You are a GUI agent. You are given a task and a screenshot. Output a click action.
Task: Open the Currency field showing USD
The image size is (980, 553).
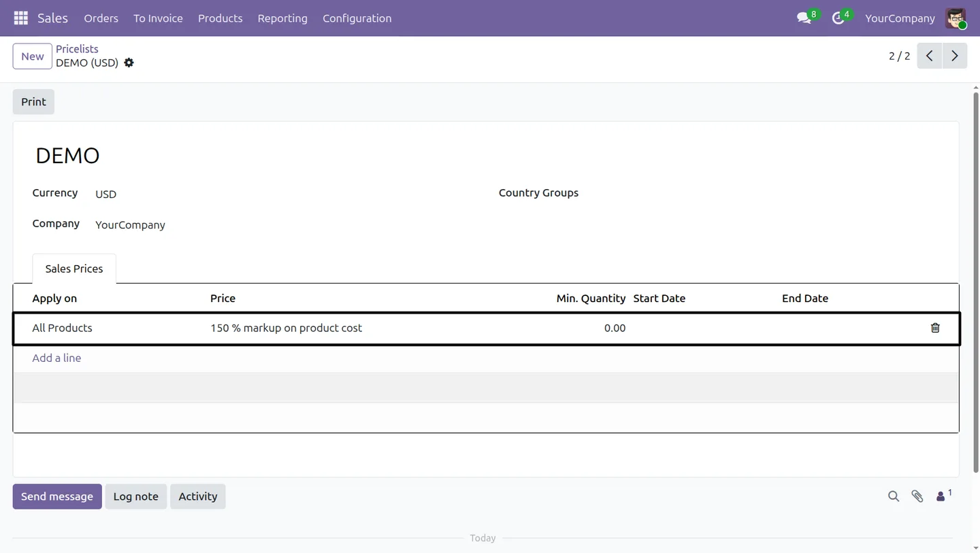point(105,194)
